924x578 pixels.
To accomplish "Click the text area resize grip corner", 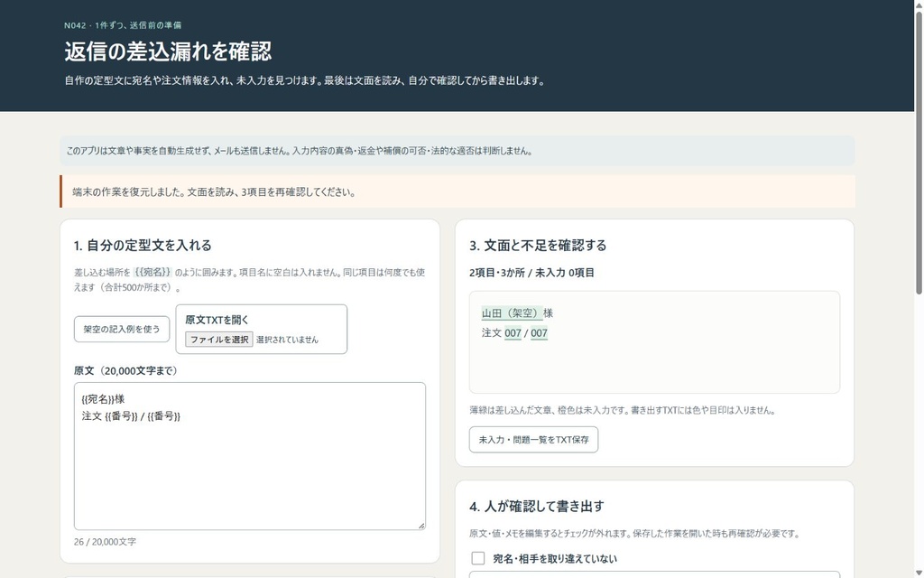I will [x=421, y=526].
